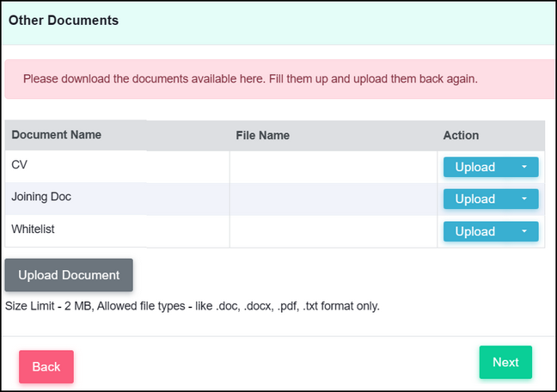557x392 pixels.
Task: Click the Action column header
Action: tap(461, 136)
